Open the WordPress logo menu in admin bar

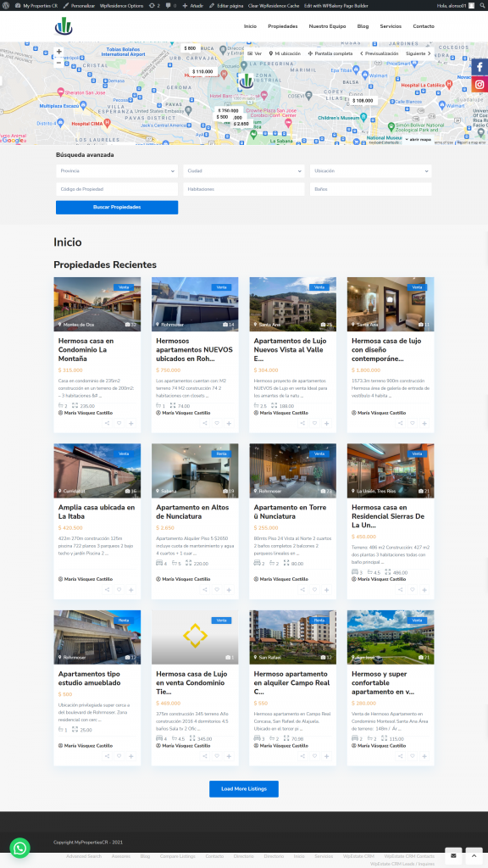(x=5, y=5)
